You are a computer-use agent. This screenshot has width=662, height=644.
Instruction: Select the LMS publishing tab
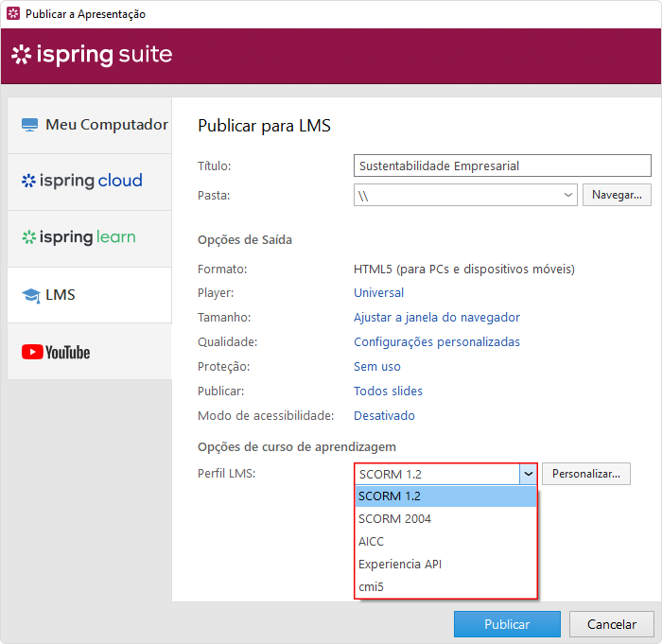tap(89, 295)
